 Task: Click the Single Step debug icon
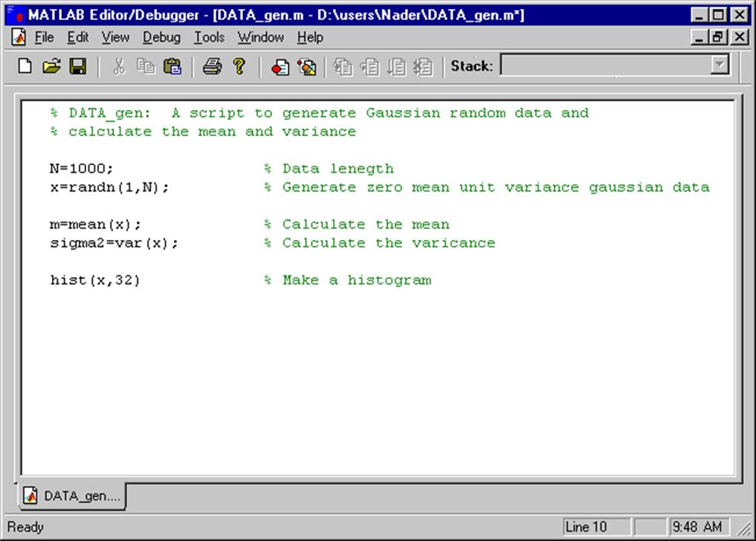[x=369, y=67]
